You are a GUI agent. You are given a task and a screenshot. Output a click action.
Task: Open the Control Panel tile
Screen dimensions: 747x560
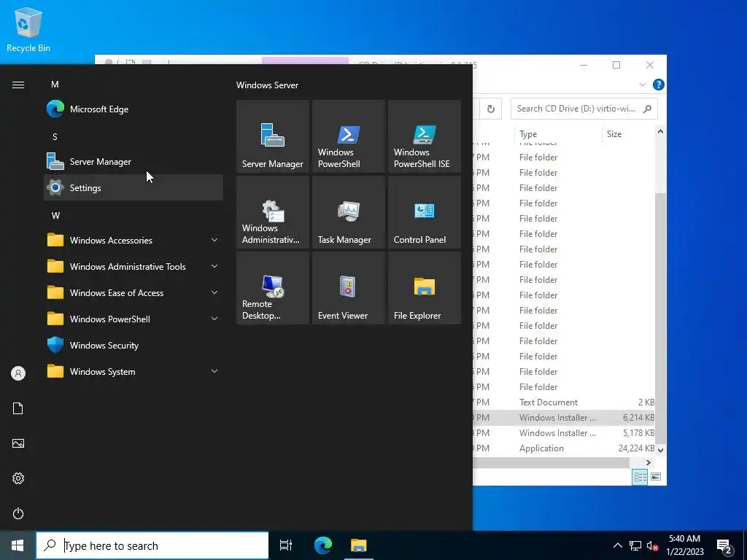click(425, 212)
